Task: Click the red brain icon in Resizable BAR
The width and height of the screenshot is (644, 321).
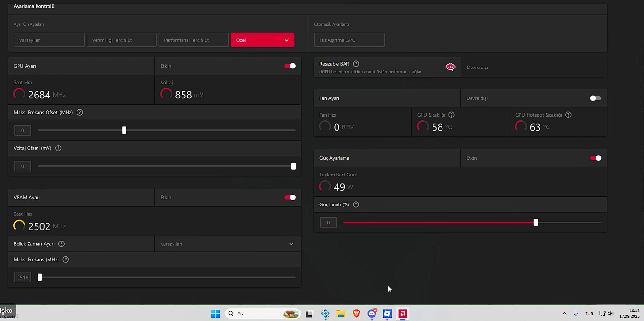Action: pos(450,67)
